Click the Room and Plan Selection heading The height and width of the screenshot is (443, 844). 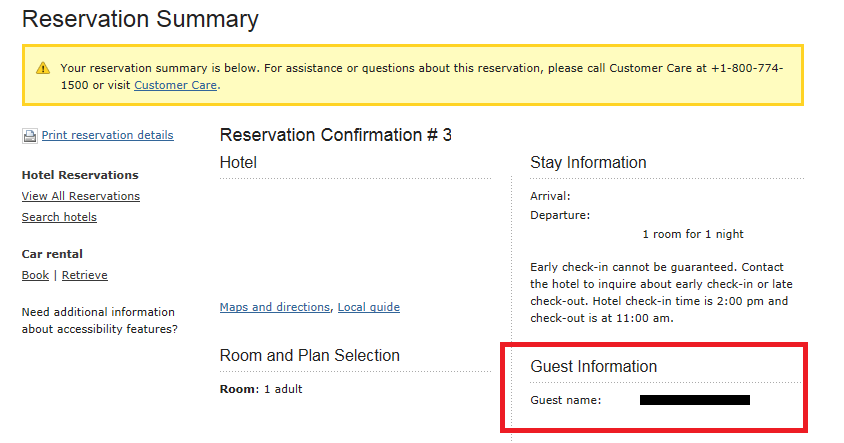pyautogui.click(x=310, y=355)
